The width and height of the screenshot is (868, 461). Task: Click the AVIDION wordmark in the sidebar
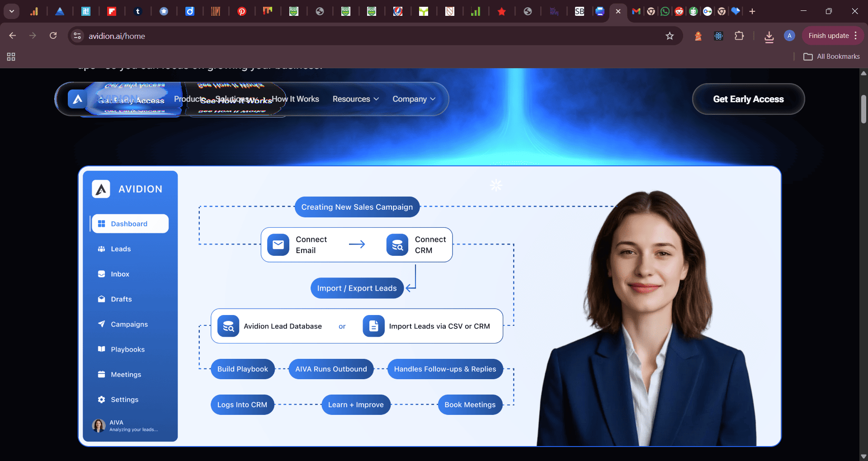(140, 189)
